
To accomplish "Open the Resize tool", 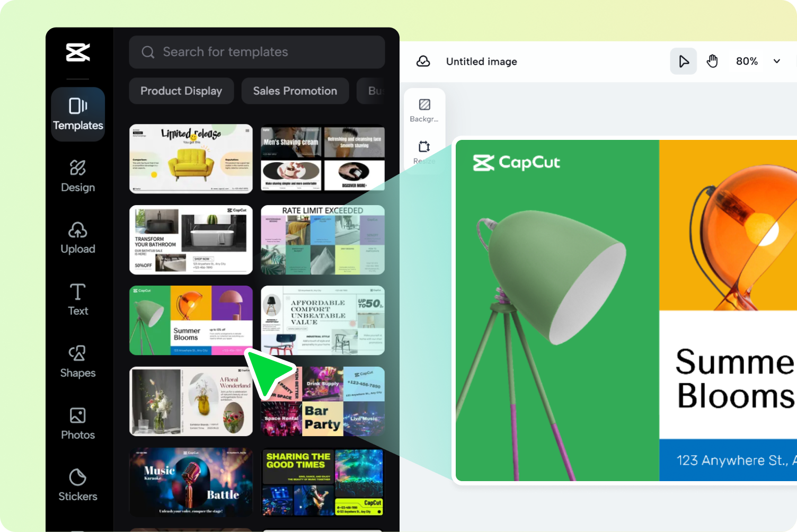I will coord(424,153).
